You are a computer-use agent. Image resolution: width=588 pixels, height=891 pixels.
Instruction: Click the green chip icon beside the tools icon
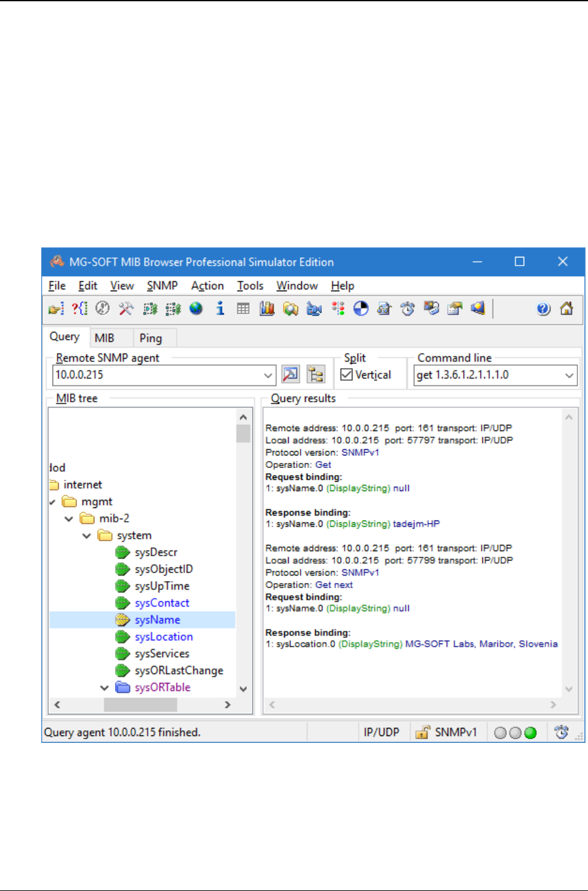pyautogui.click(x=150, y=309)
